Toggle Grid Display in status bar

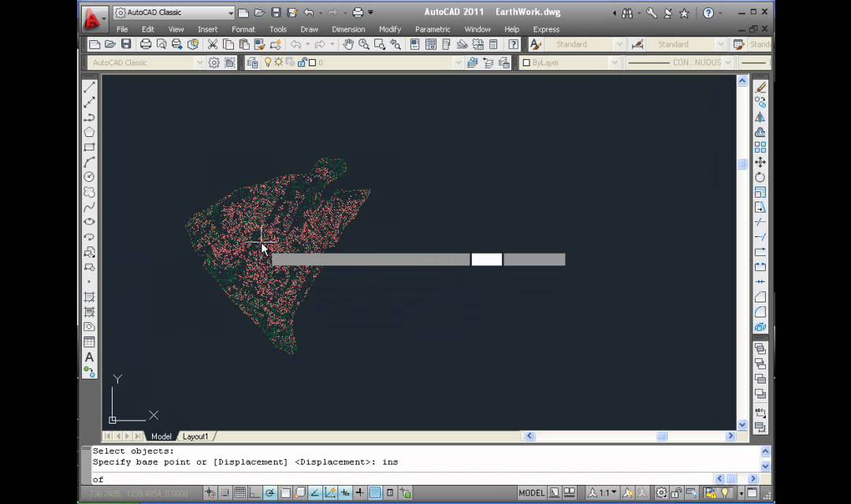click(240, 493)
